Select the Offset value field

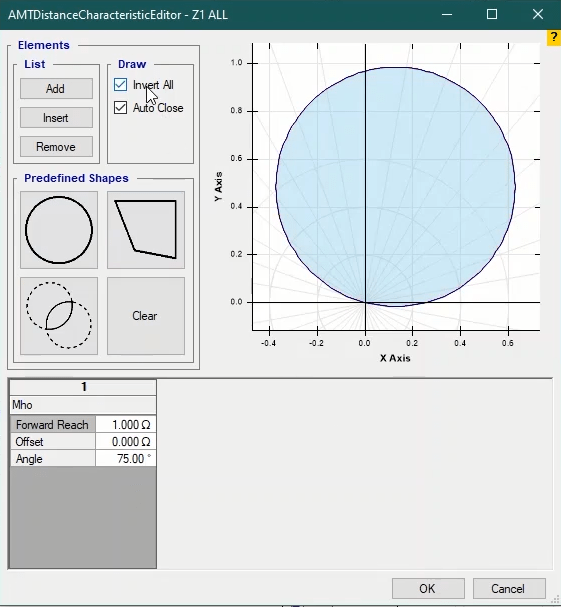[126, 442]
